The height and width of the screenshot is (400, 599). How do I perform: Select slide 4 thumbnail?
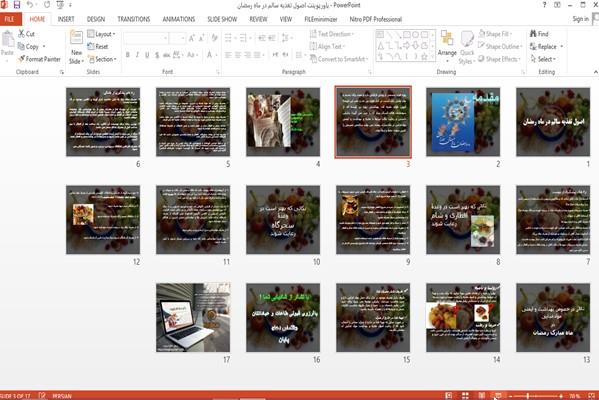[x=283, y=122]
